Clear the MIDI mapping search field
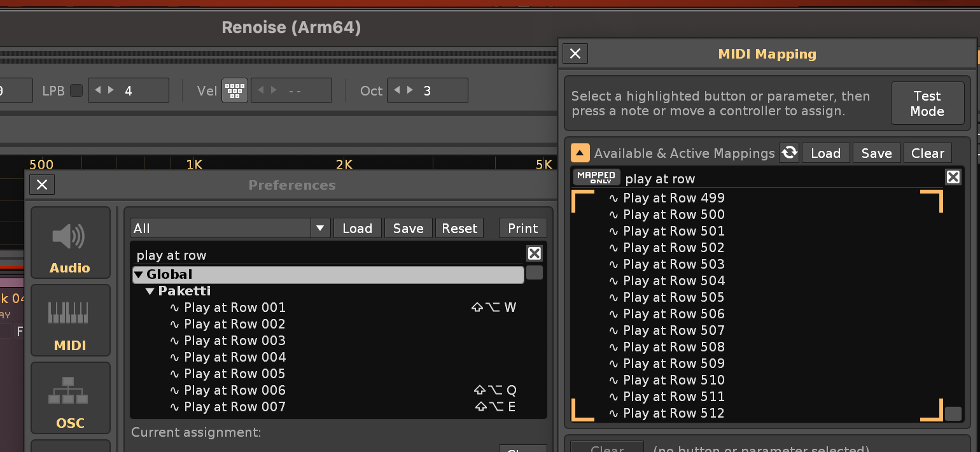Image resolution: width=980 pixels, height=452 pixels. point(953,177)
